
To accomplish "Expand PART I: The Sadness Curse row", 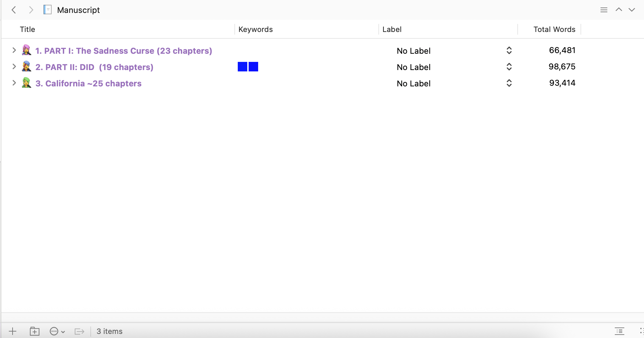I will coord(14,50).
